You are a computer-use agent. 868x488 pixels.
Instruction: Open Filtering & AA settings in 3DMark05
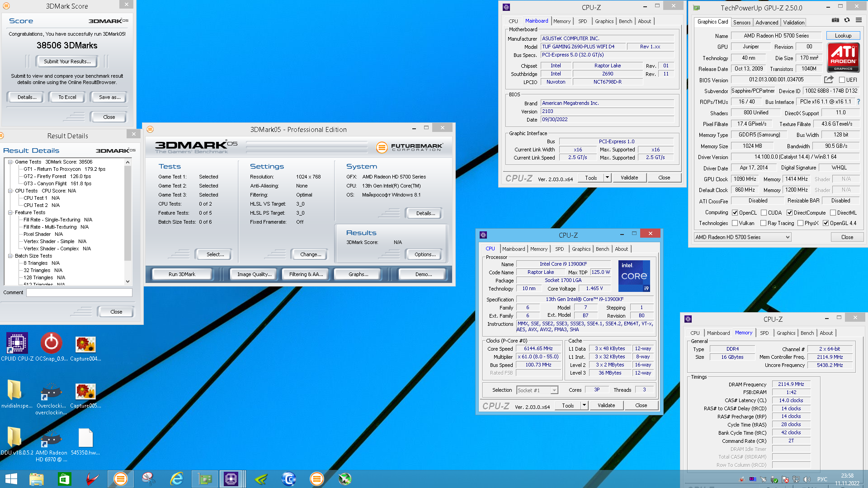(x=306, y=274)
